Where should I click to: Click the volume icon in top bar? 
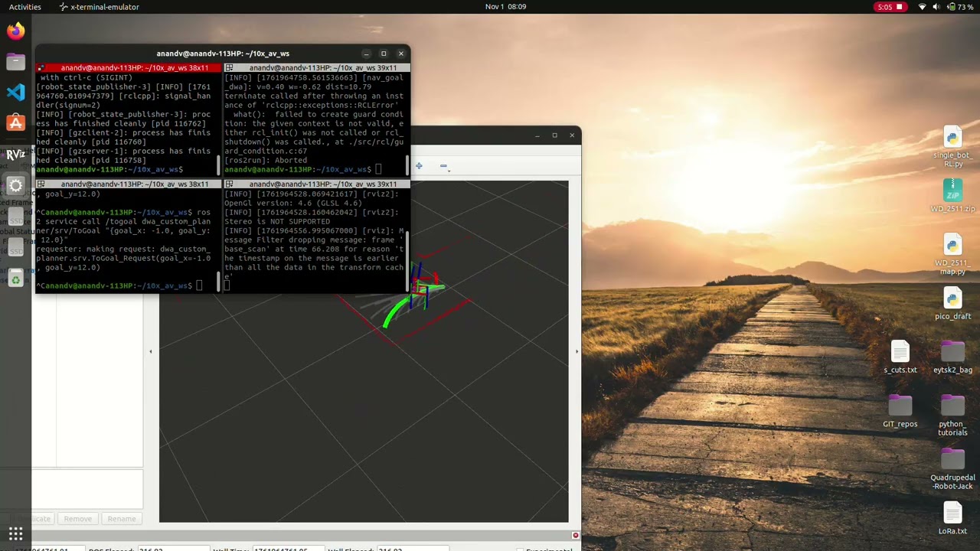click(x=936, y=7)
